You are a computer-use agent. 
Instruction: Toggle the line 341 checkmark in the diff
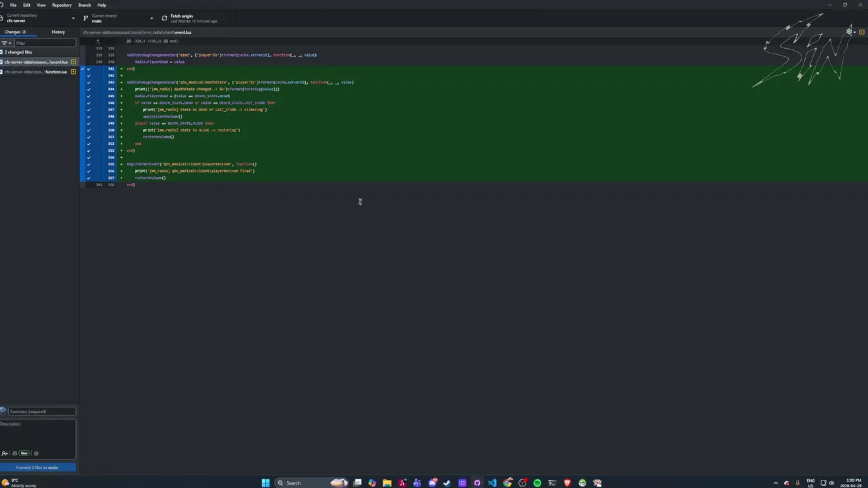88,68
